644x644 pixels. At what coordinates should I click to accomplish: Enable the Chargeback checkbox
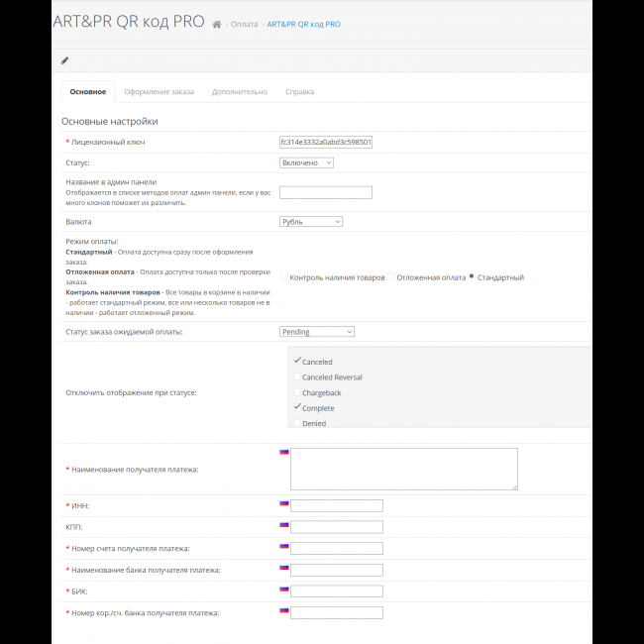[297, 392]
